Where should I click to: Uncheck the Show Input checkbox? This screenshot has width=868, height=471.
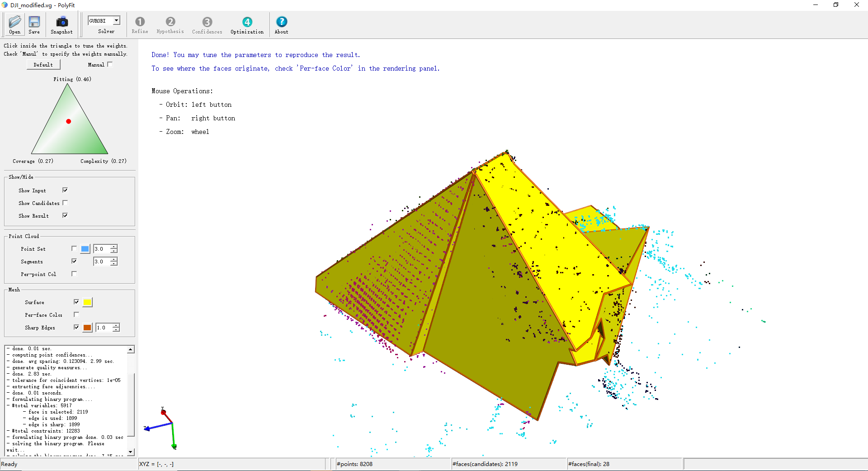coord(65,190)
